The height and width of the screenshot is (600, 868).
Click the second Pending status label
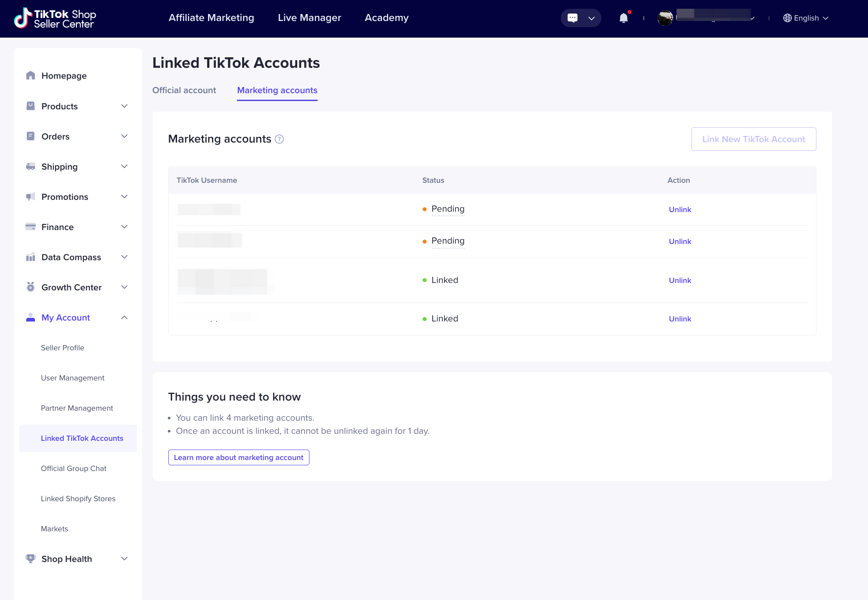click(x=448, y=241)
